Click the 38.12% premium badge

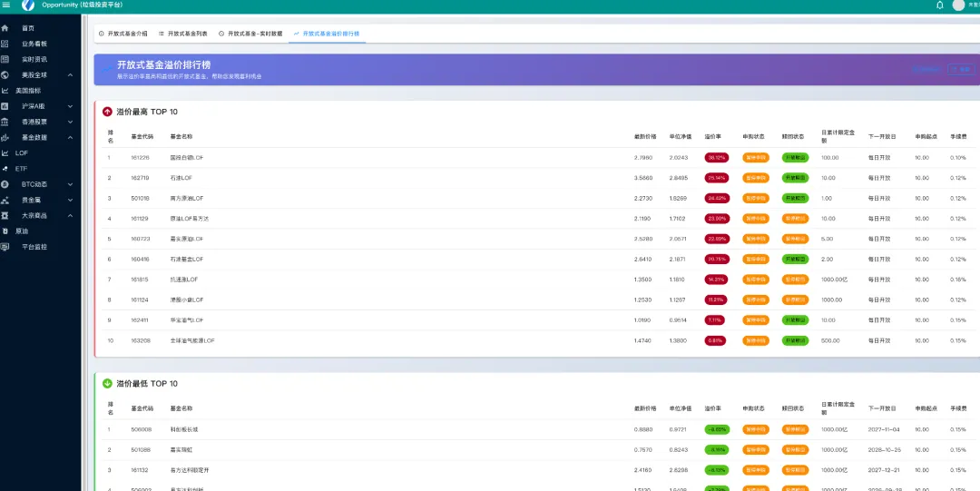coord(716,158)
